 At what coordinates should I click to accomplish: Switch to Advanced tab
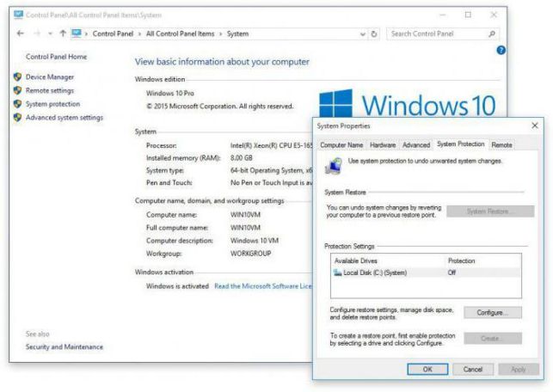(416, 145)
